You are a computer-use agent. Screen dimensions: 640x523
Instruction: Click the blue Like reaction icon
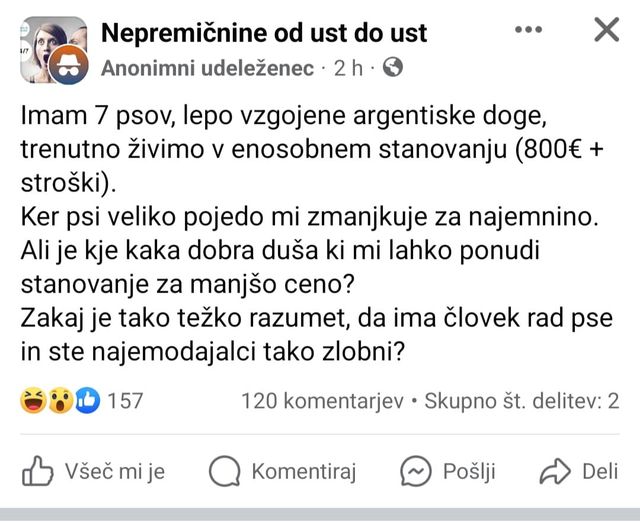(87, 400)
